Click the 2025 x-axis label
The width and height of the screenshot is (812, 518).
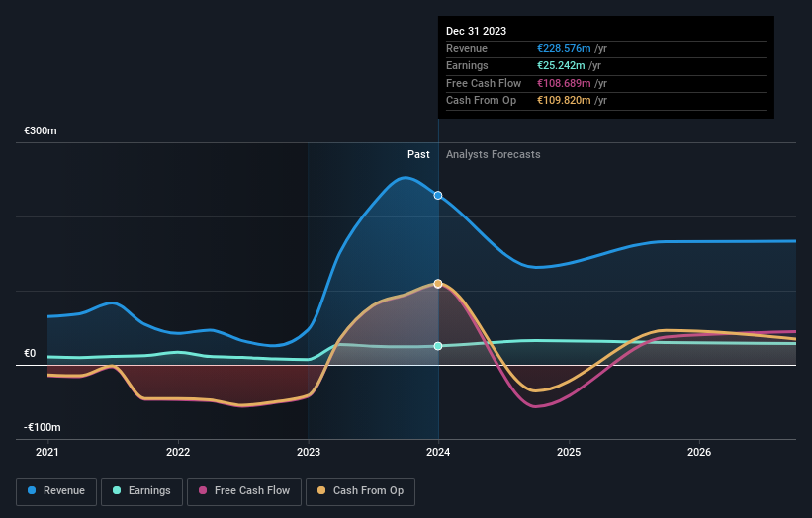click(x=569, y=453)
